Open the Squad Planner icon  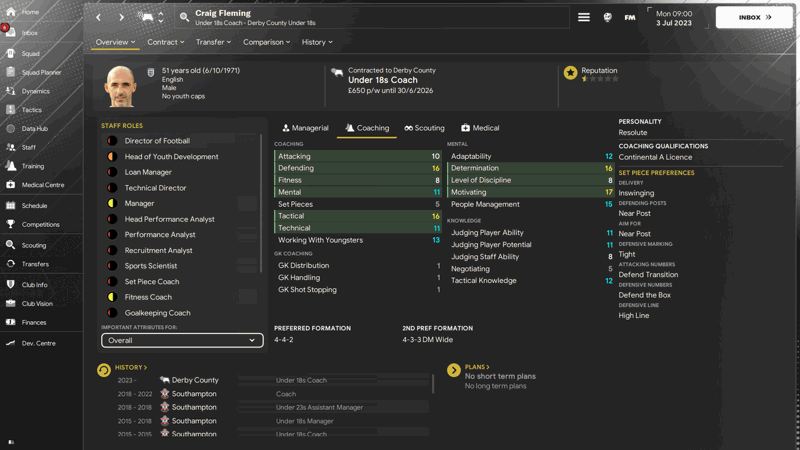tap(11, 72)
